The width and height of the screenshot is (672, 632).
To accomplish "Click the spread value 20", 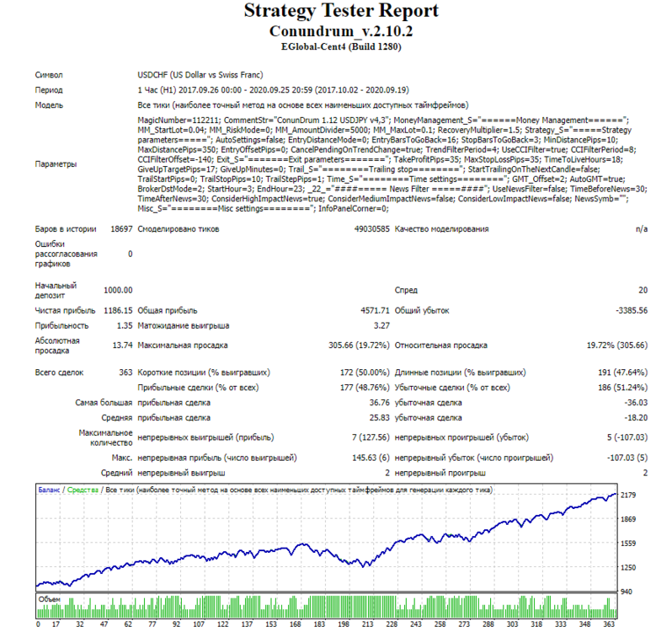I will (x=643, y=290).
